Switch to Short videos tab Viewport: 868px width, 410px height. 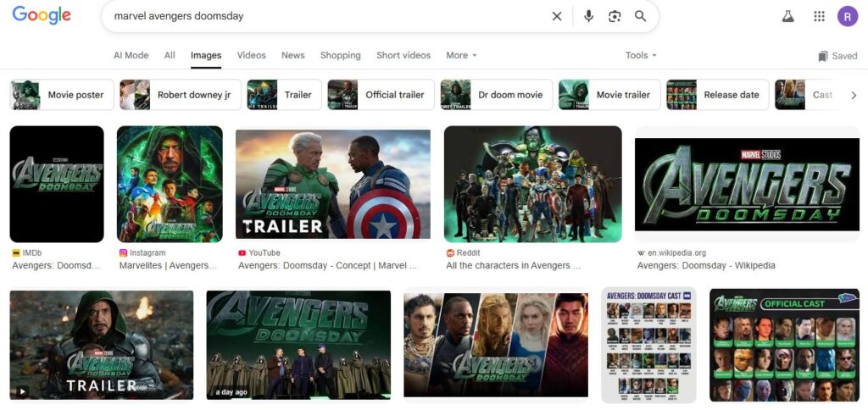403,55
